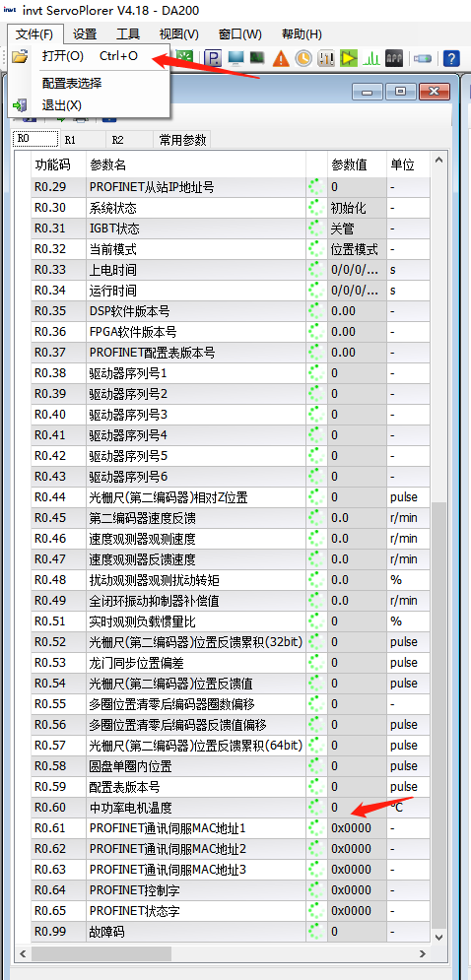Image resolution: width=471 pixels, height=980 pixels.
Task: Click the dark APP toolbar icon
Action: pos(394,59)
